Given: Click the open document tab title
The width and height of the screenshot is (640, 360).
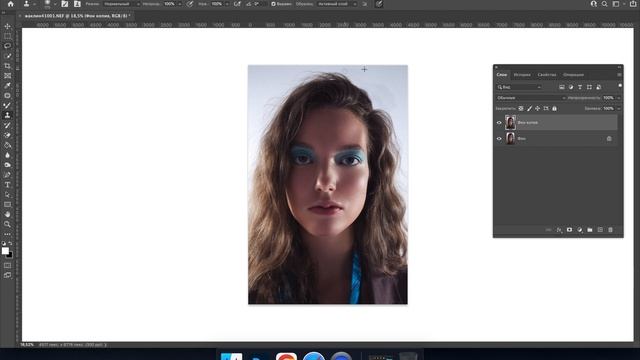Looking at the screenshot, I should coord(77,16).
